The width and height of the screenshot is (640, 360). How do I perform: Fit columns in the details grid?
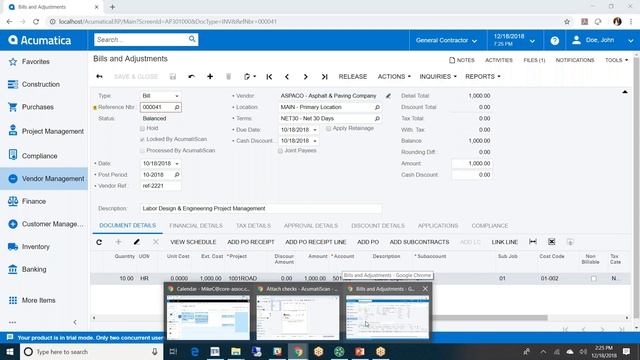click(x=533, y=242)
